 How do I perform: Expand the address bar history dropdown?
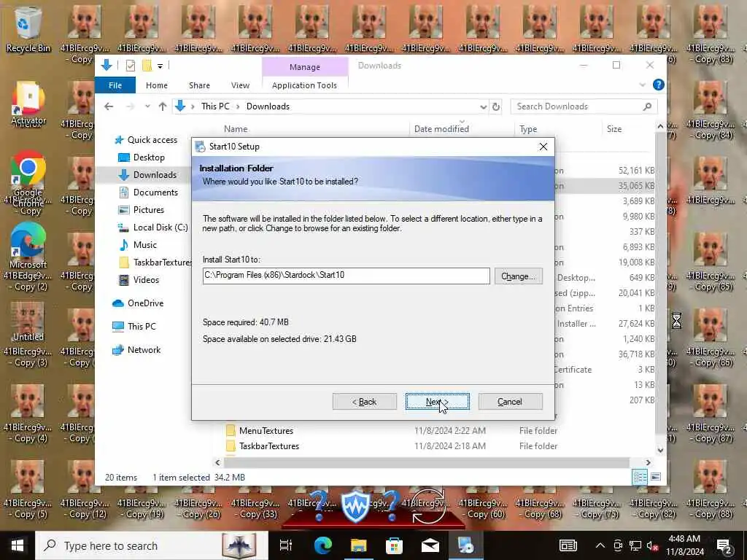pos(483,106)
